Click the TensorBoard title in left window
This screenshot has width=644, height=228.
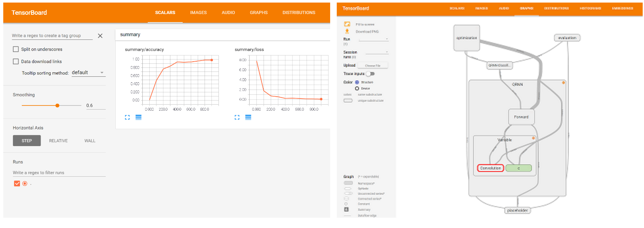29,13
